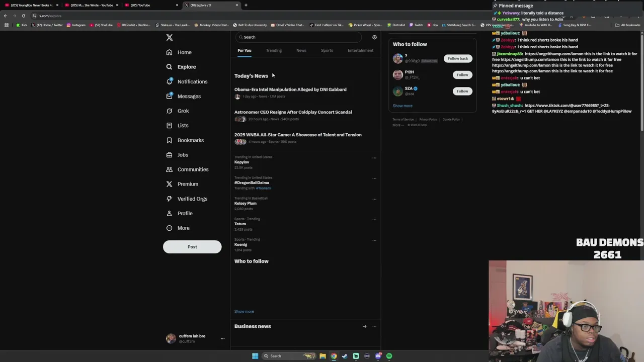Open the Instagram bookmark
This screenshot has height=362, width=644.
pos(75,25)
